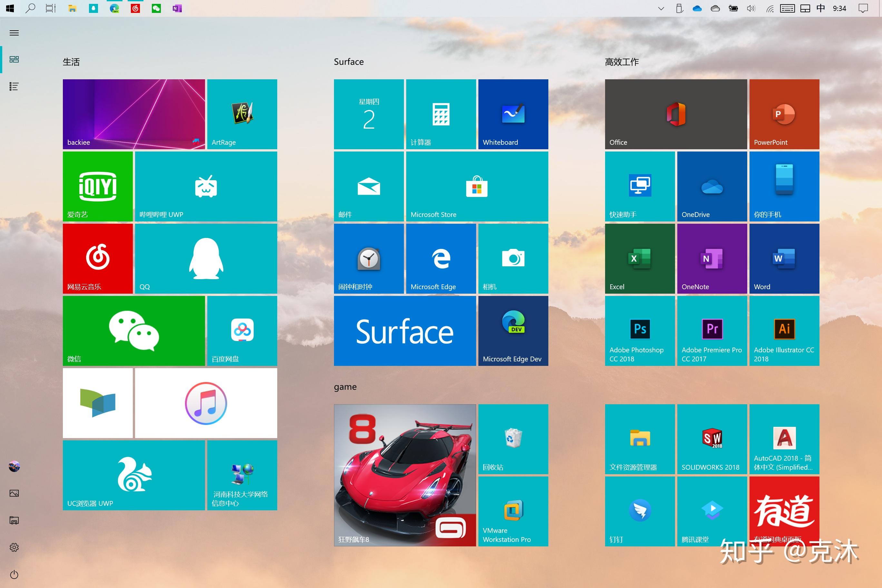Select the 高效工作 group heading
The height and width of the screenshot is (588, 882).
coord(622,62)
